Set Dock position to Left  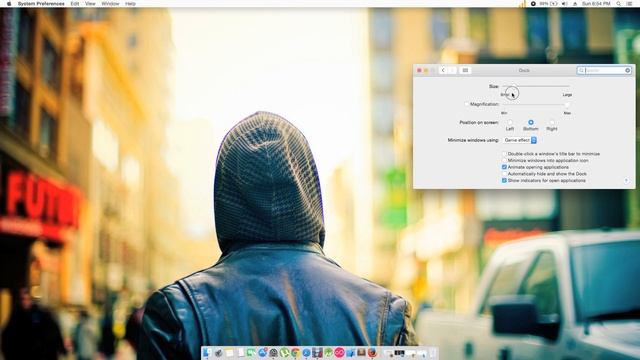510,122
